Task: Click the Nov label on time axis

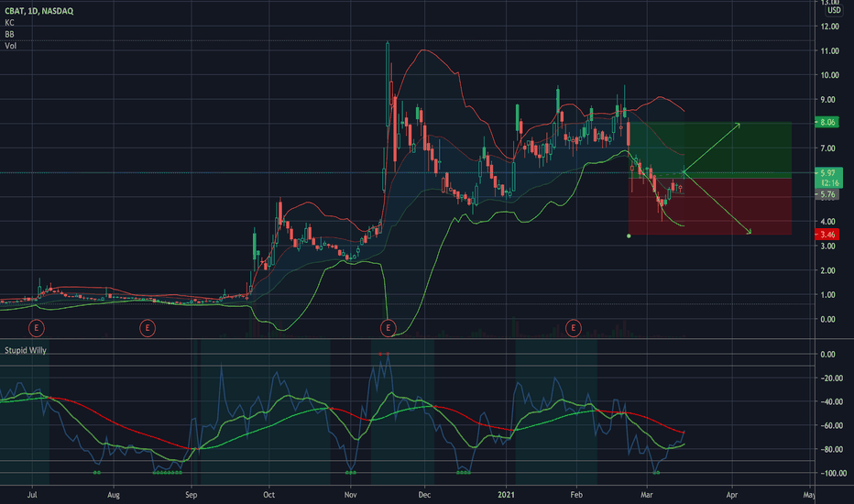Action: coord(350,495)
